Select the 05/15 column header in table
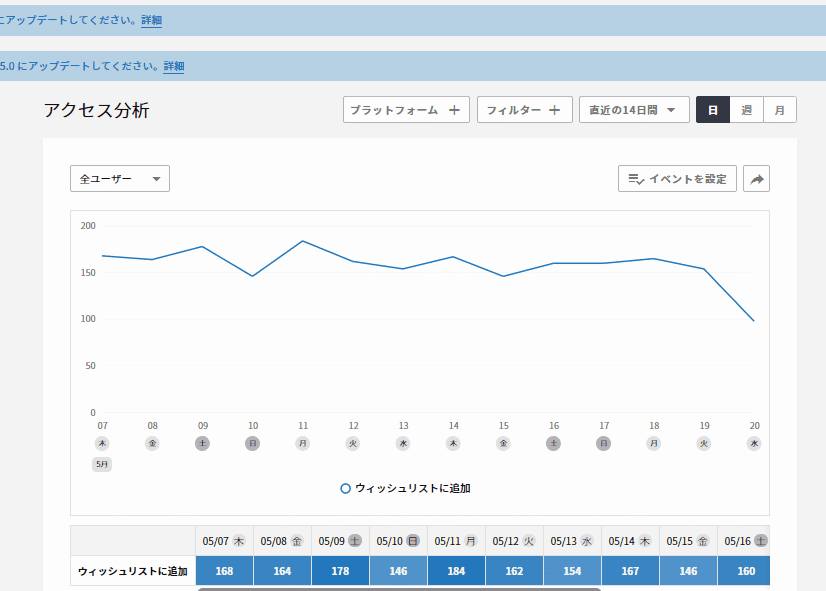 688,541
